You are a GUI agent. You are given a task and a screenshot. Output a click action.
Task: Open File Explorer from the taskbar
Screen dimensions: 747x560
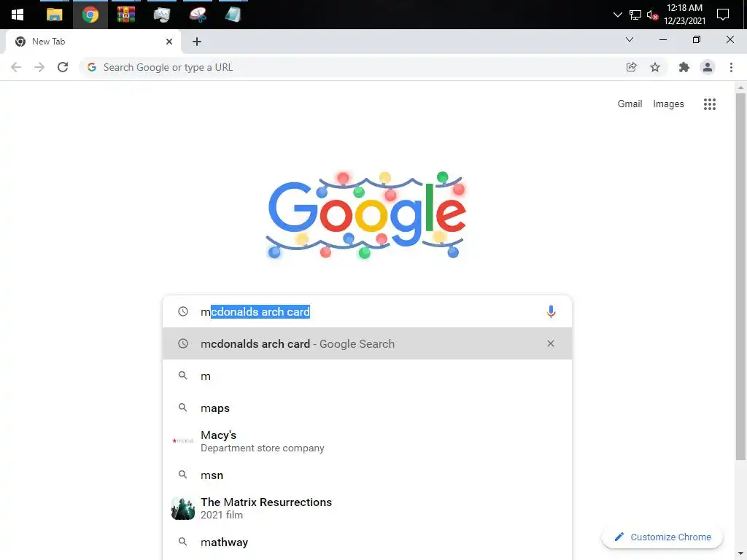click(54, 15)
